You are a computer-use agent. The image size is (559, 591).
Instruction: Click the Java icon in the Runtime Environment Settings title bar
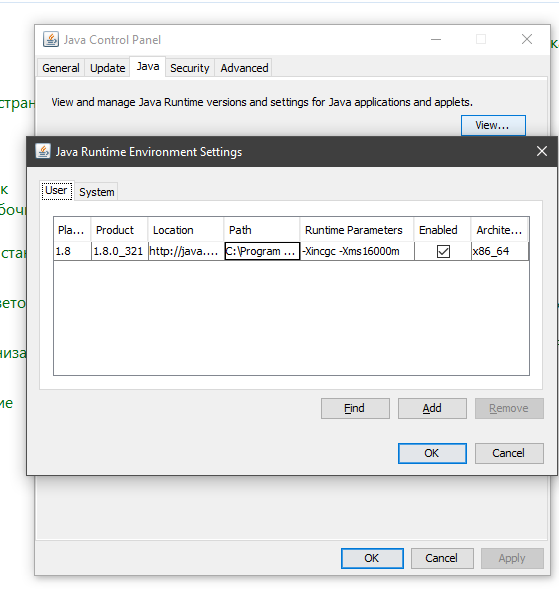(x=43, y=151)
